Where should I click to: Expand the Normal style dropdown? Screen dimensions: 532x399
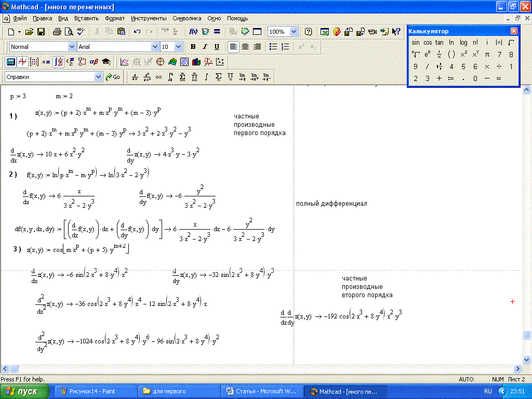71,47
